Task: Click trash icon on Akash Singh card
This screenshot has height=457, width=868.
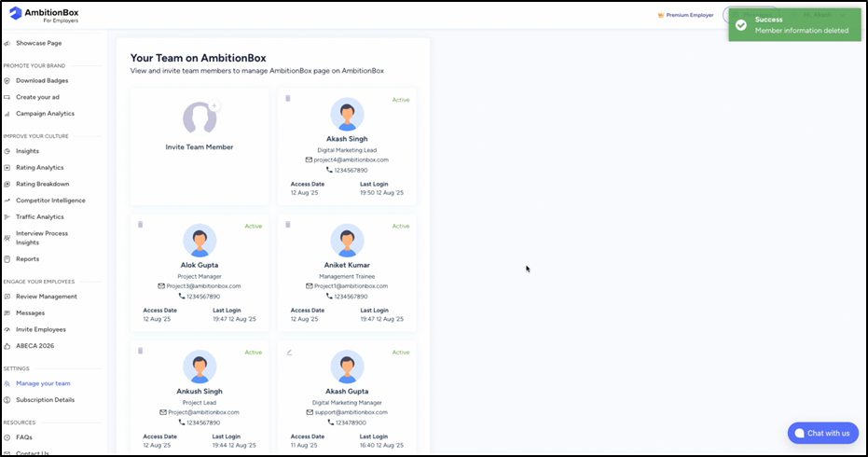Action: tap(288, 98)
